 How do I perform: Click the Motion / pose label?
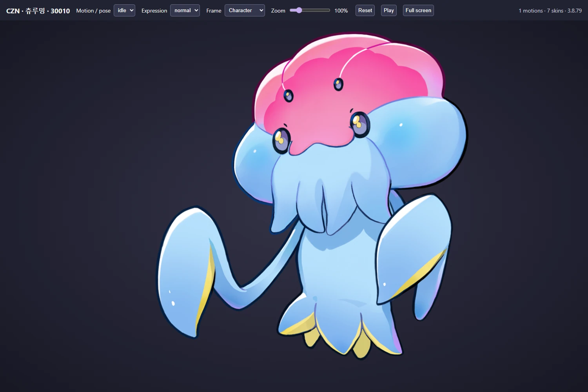(x=93, y=11)
